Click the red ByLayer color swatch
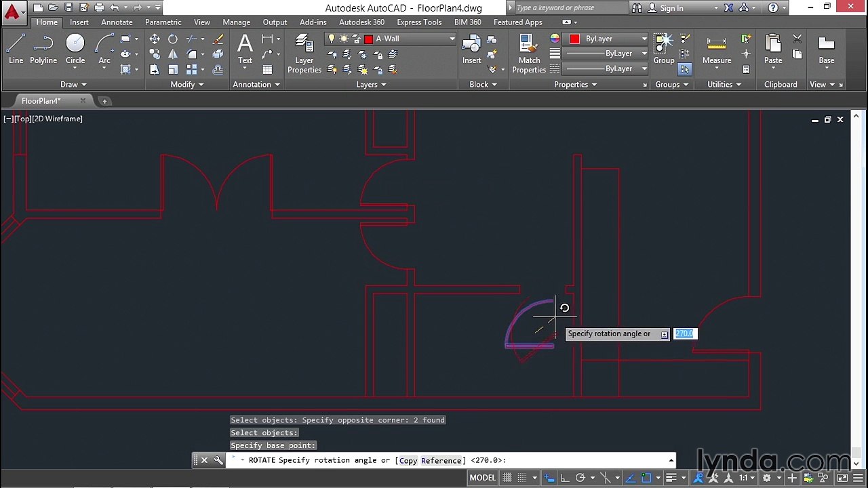Viewport: 868px width, 488px height. (x=574, y=39)
